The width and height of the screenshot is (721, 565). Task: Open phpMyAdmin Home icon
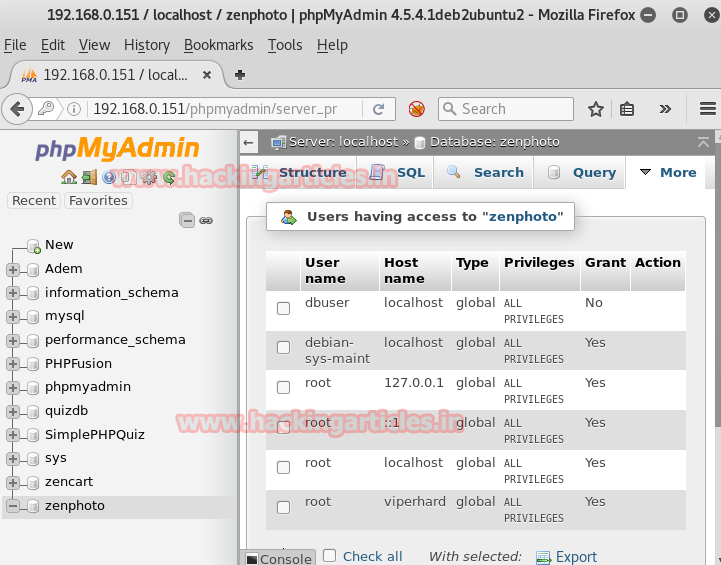(x=69, y=177)
